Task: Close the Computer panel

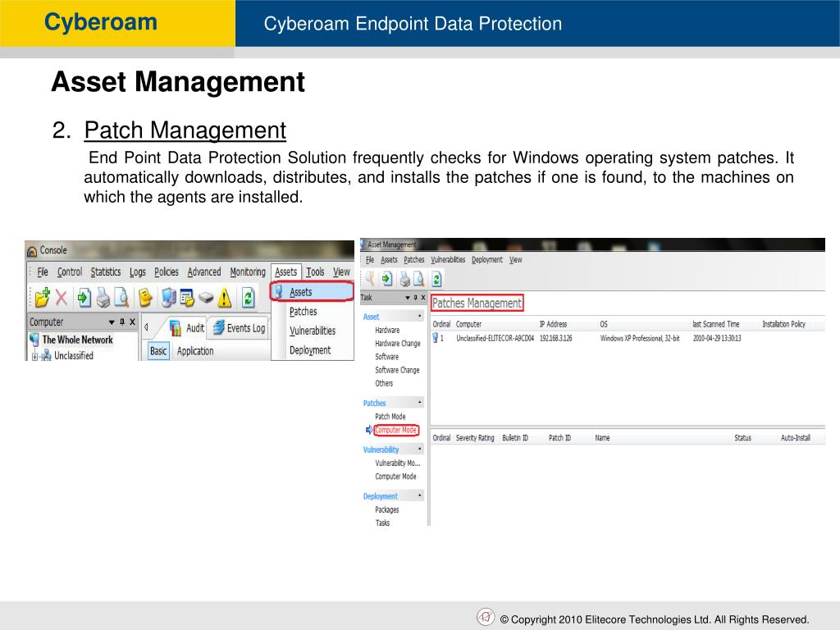Action: 132,322
